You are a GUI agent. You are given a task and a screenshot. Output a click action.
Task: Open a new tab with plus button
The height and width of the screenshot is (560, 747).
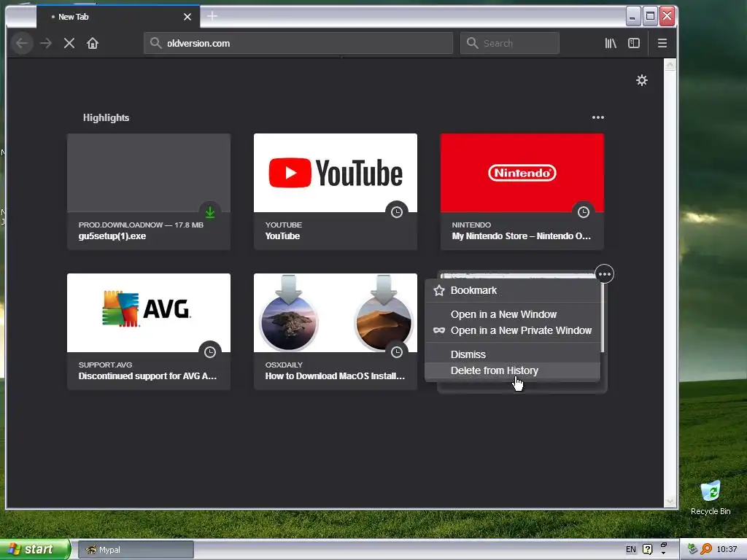[212, 16]
